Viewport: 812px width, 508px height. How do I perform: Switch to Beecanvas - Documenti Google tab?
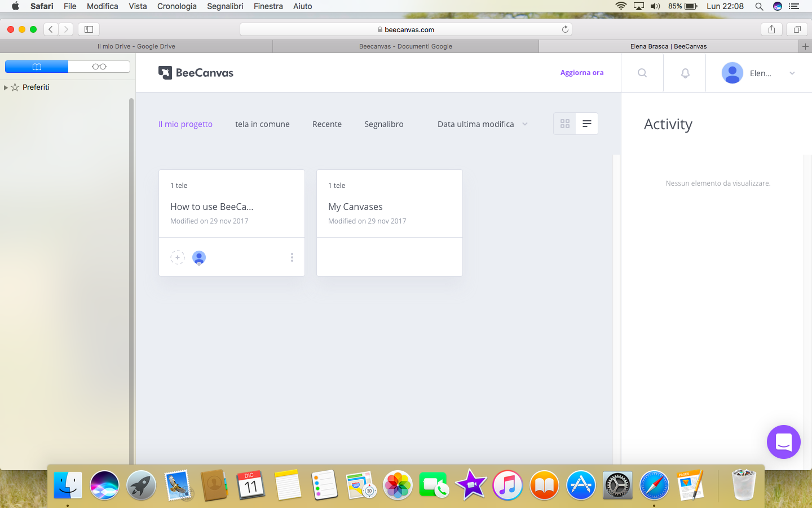(406, 46)
